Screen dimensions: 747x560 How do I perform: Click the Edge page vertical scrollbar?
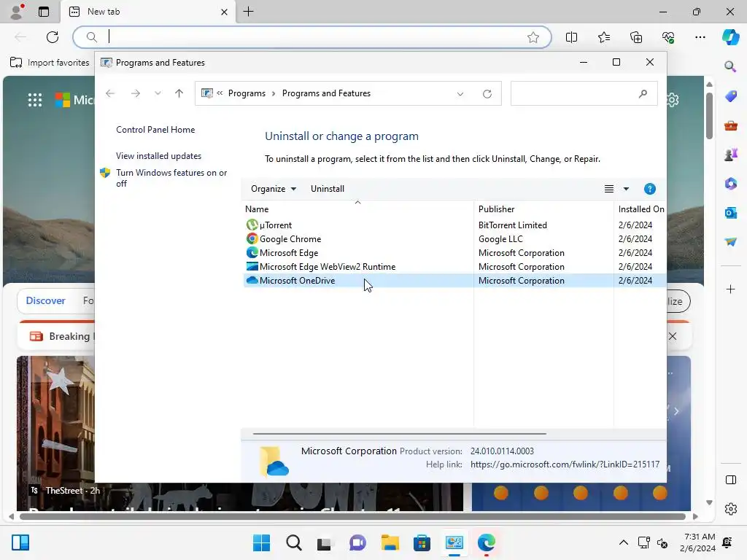[x=709, y=116]
